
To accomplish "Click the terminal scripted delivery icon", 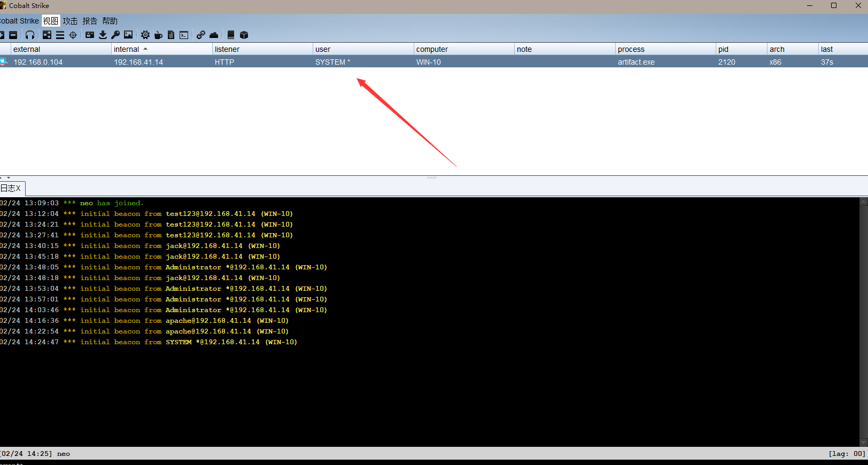I will tap(184, 35).
